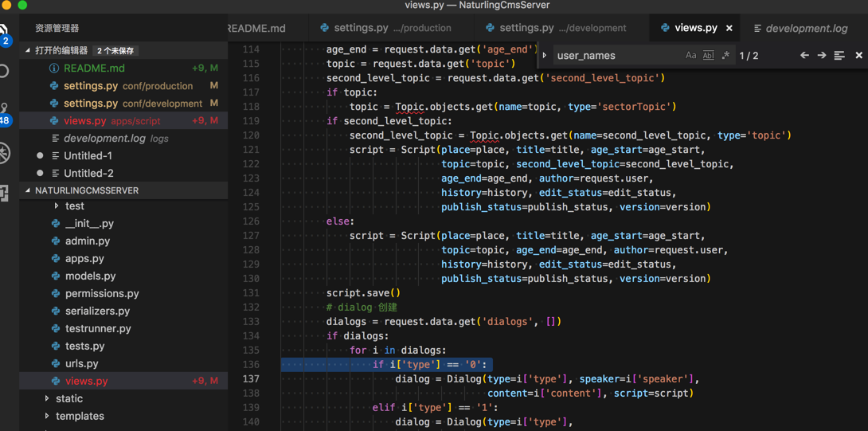Click the '# dialog 创建' comment line
This screenshot has height=431, width=868.
[x=362, y=307]
